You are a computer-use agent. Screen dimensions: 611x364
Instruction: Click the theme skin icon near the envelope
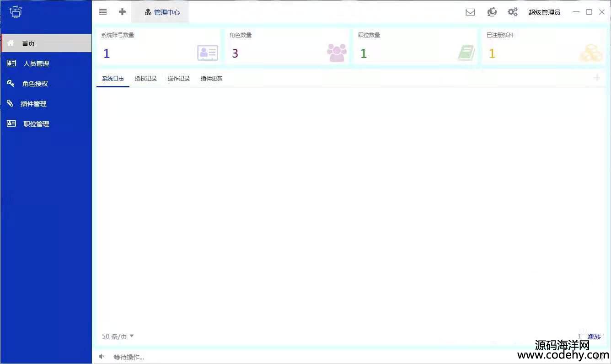coord(492,12)
